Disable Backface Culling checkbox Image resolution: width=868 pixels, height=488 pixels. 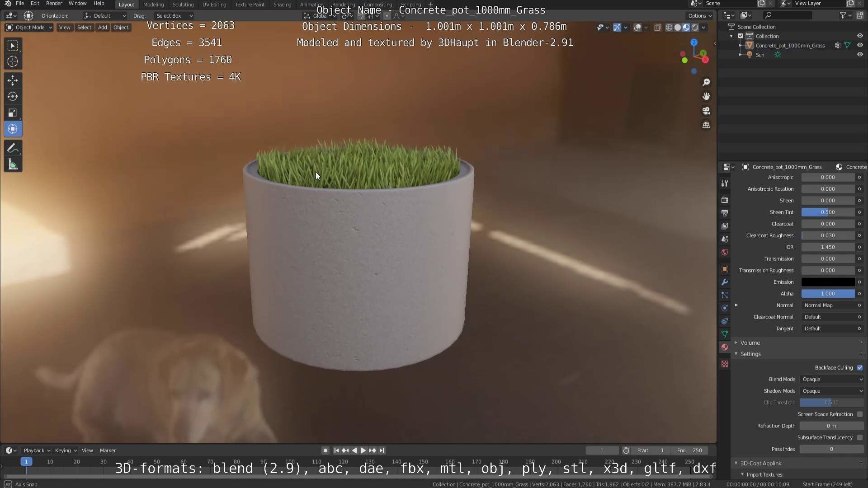point(860,368)
